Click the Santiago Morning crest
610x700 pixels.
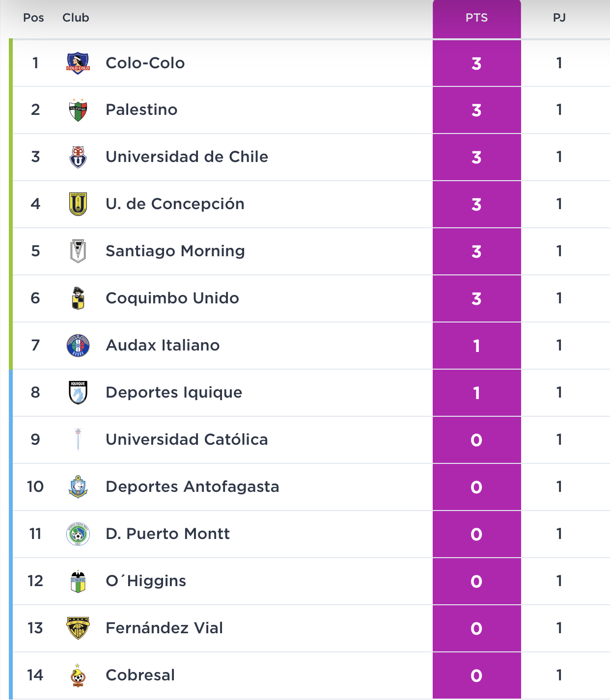[78, 251]
